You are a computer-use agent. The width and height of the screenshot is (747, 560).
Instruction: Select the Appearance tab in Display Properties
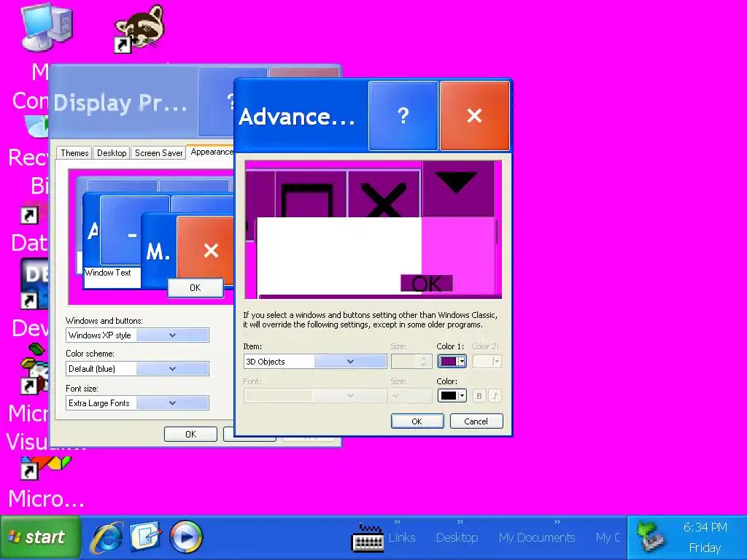click(211, 152)
